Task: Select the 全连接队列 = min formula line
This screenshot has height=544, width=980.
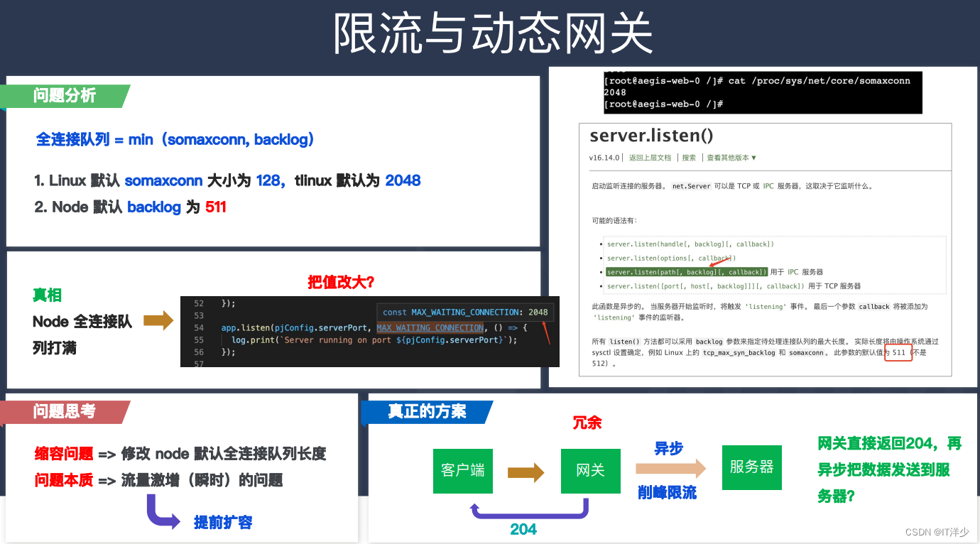Action: click(x=175, y=139)
